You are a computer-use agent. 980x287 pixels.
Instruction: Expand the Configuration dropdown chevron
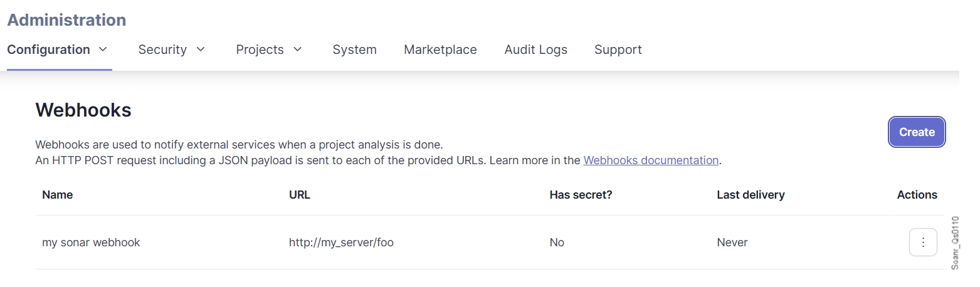coord(103,49)
